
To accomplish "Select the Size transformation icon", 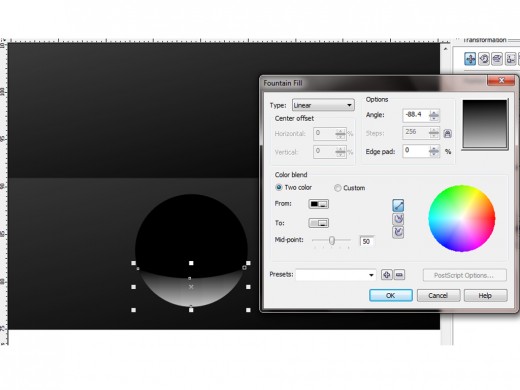I will pos(510,59).
